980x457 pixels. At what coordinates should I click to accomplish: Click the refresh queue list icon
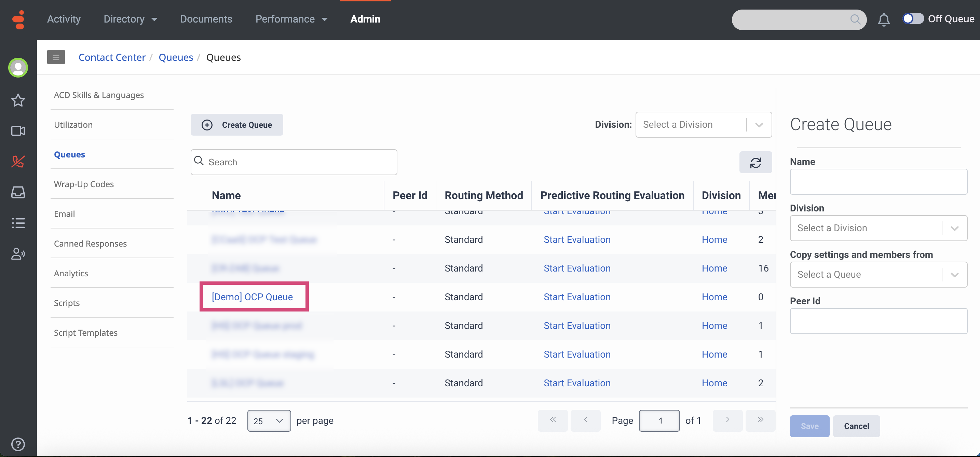click(755, 163)
